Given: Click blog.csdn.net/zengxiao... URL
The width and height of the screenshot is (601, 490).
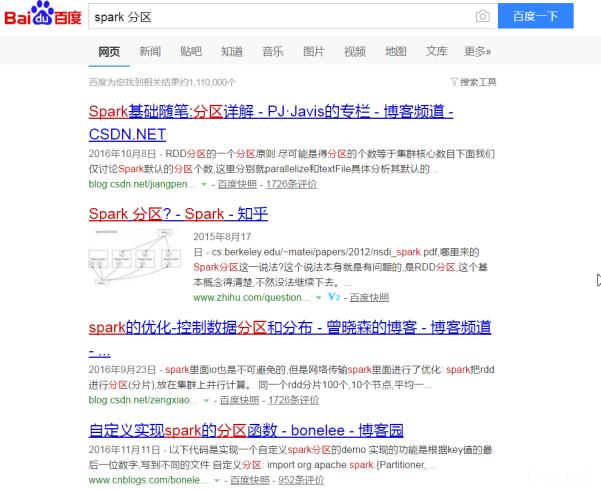Looking at the screenshot, I should (143, 400).
